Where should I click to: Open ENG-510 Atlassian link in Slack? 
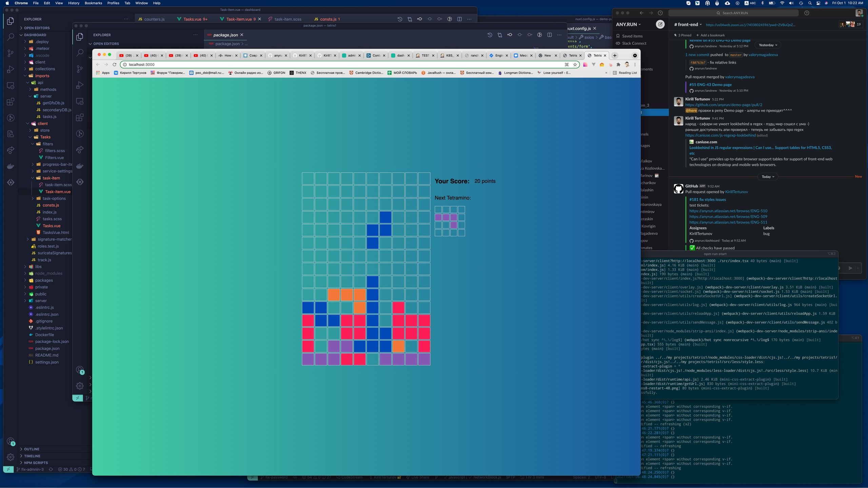[x=728, y=211]
